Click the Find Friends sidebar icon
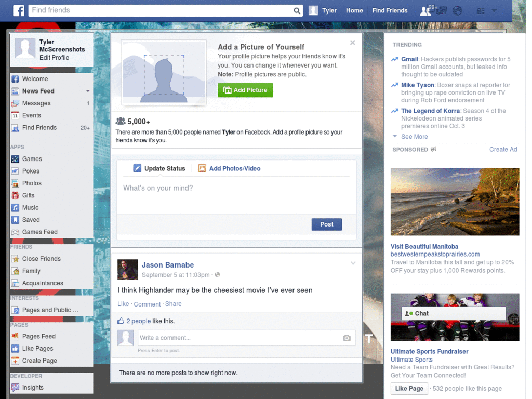The image size is (532, 399). tap(15, 128)
